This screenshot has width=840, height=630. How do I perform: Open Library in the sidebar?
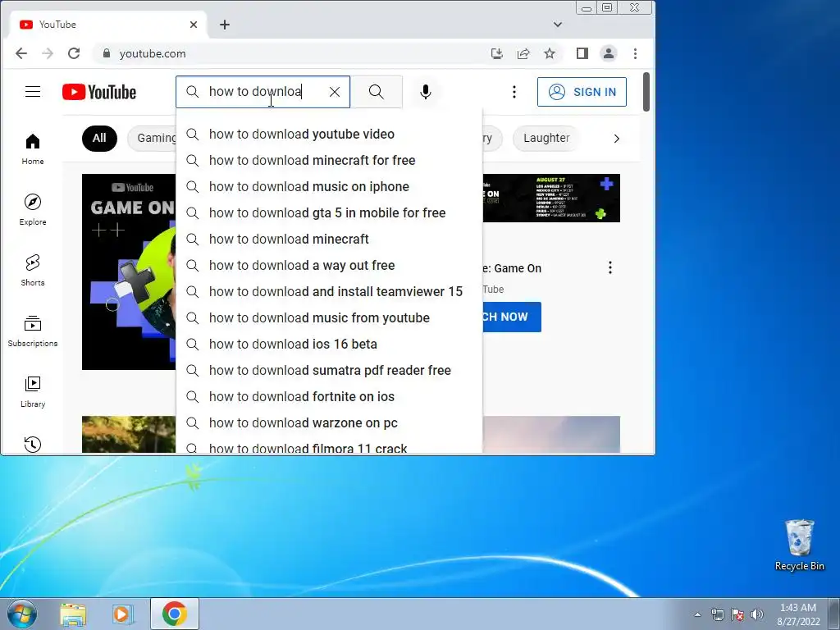pyautogui.click(x=33, y=391)
